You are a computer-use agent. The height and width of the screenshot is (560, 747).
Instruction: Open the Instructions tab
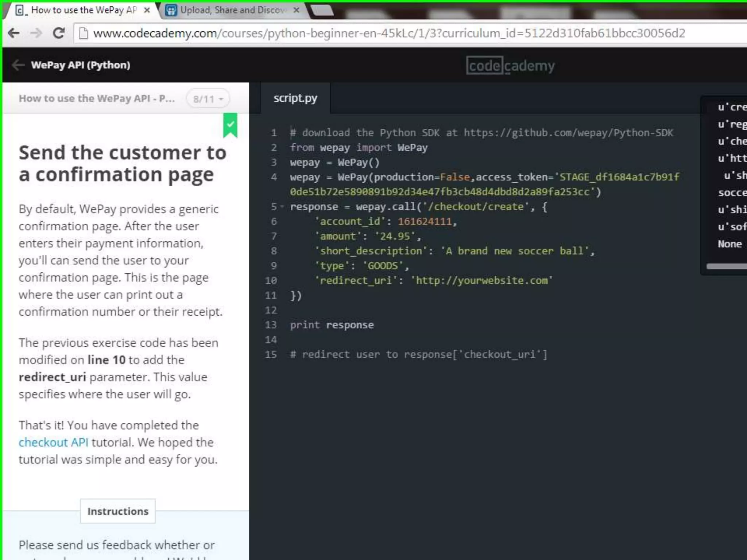pos(118,511)
